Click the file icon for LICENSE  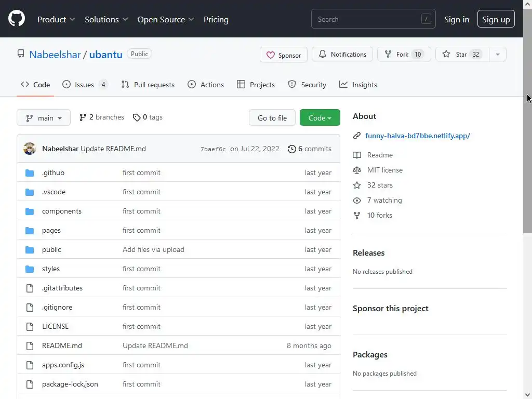30,327
